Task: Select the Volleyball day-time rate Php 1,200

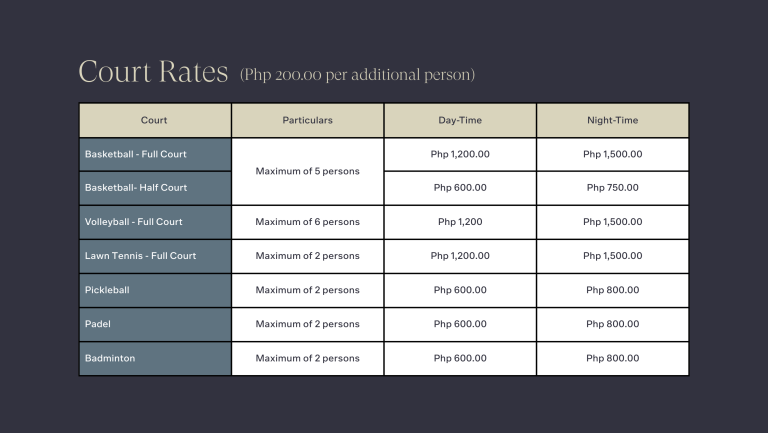Action: 460,222
